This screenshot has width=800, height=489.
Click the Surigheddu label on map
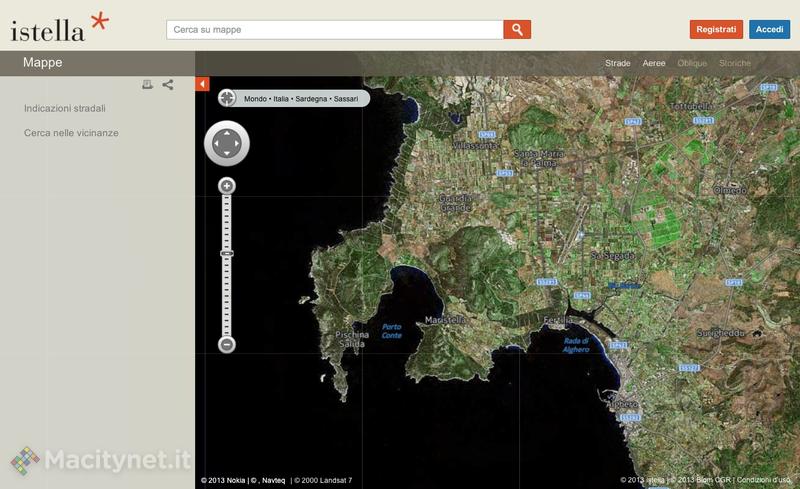[x=720, y=333]
